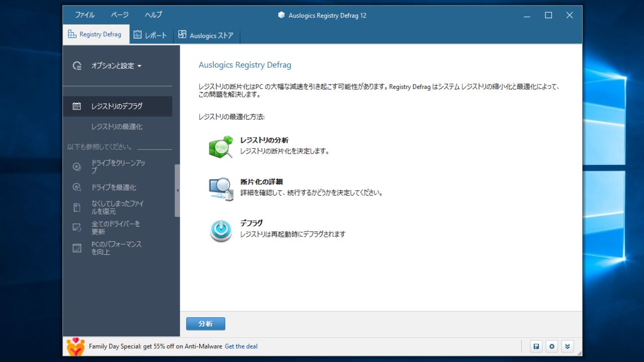Viewport: 644px width, 362px height.
Task: Click the Registry Defrag tab icon
Action: point(72,34)
